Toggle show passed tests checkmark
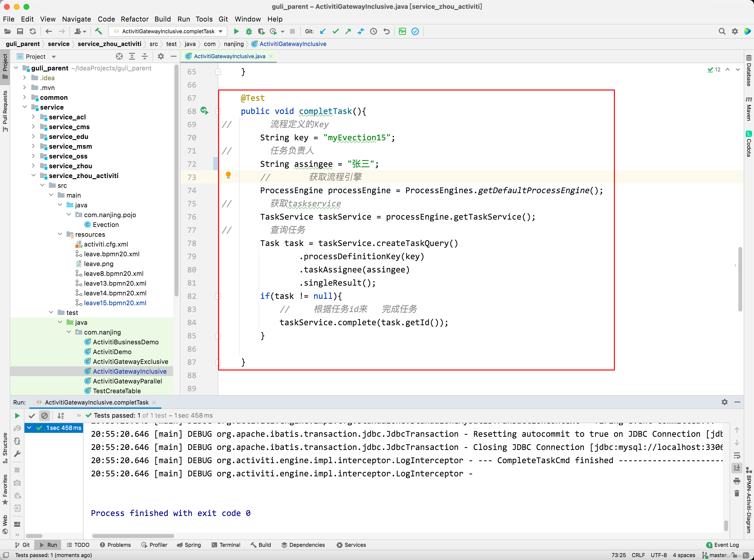The height and width of the screenshot is (560, 754). [32, 415]
